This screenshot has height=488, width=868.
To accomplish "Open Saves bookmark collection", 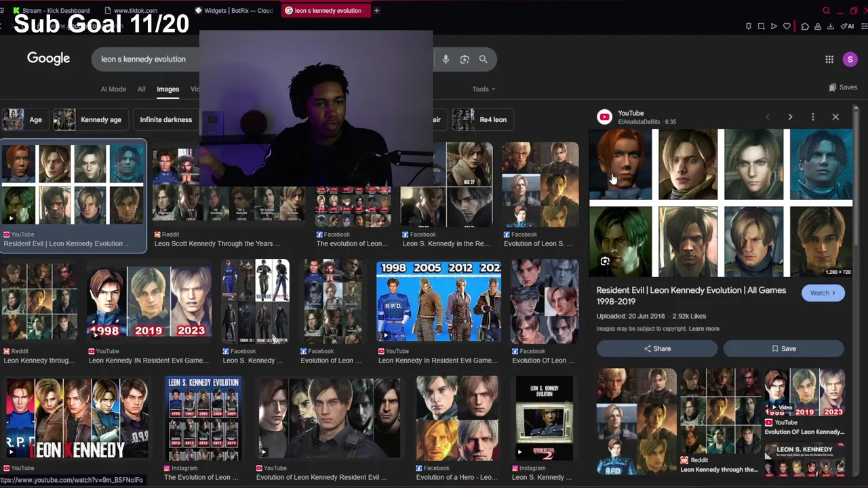I will [x=843, y=87].
